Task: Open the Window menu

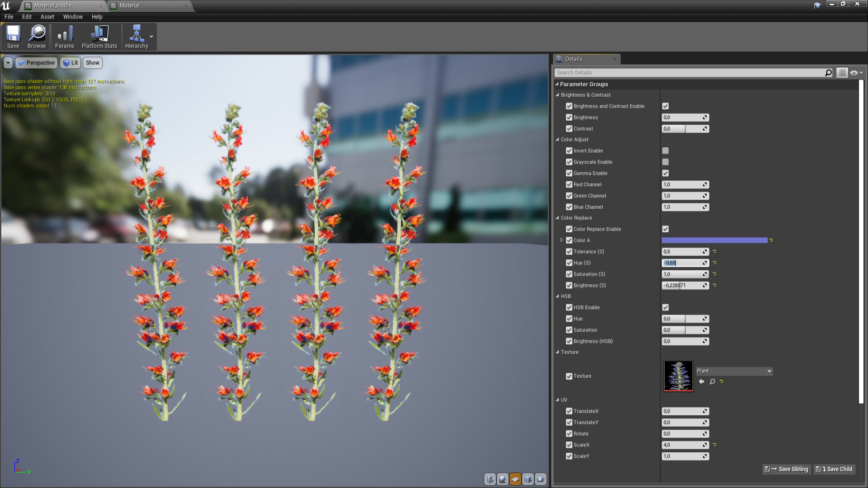Action: (x=72, y=17)
